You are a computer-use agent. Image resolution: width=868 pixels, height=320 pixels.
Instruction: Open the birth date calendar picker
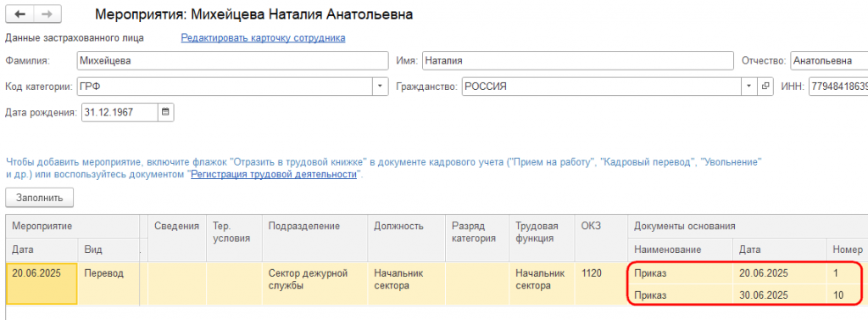pyautogui.click(x=165, y=112)
